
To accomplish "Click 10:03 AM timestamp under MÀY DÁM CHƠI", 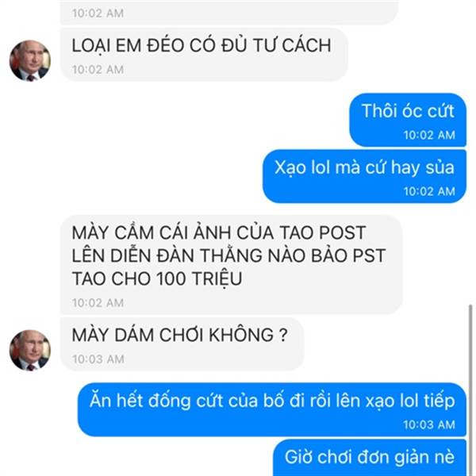I will pyautogui.click(x=98, y=359).
